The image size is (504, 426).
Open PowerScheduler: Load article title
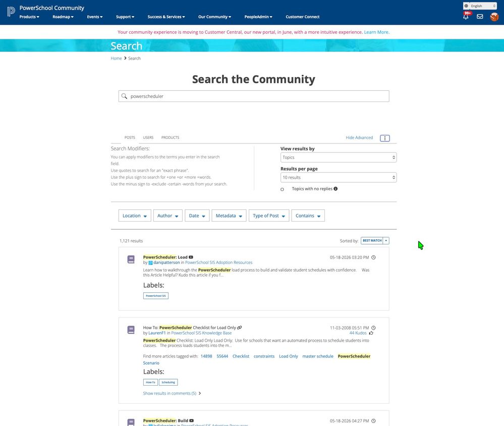pos(165,257)
